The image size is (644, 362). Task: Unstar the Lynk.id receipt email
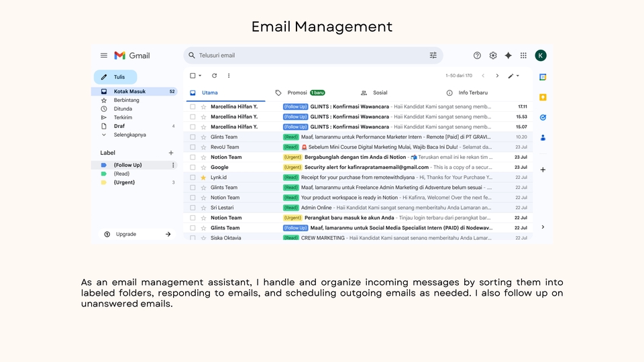coord(203,178)
